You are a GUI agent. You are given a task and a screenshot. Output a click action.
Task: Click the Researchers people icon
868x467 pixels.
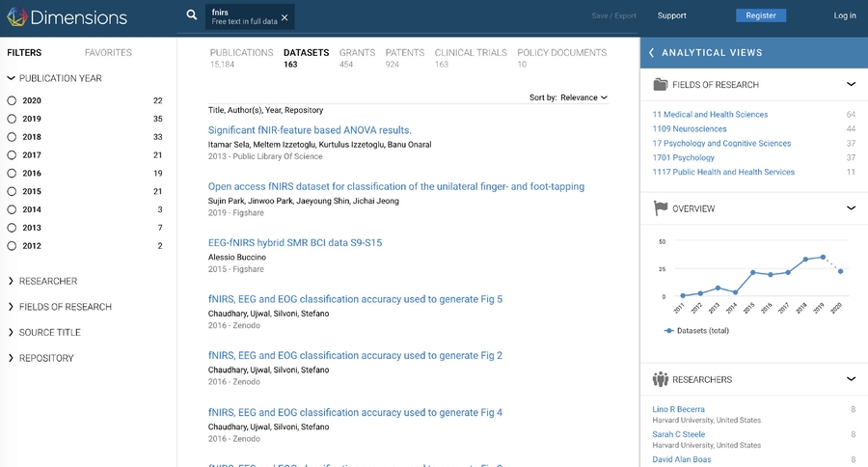pos(661,379)
